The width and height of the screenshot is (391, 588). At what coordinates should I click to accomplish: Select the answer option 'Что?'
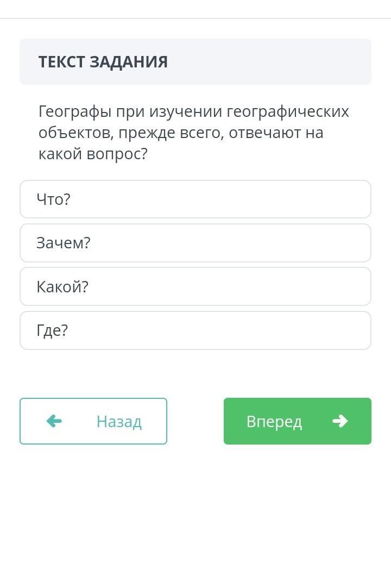coord(195,199)
